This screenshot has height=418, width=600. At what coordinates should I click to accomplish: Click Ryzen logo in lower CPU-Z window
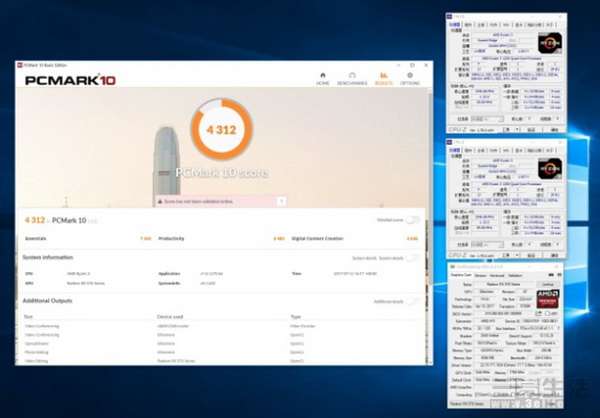550,169
